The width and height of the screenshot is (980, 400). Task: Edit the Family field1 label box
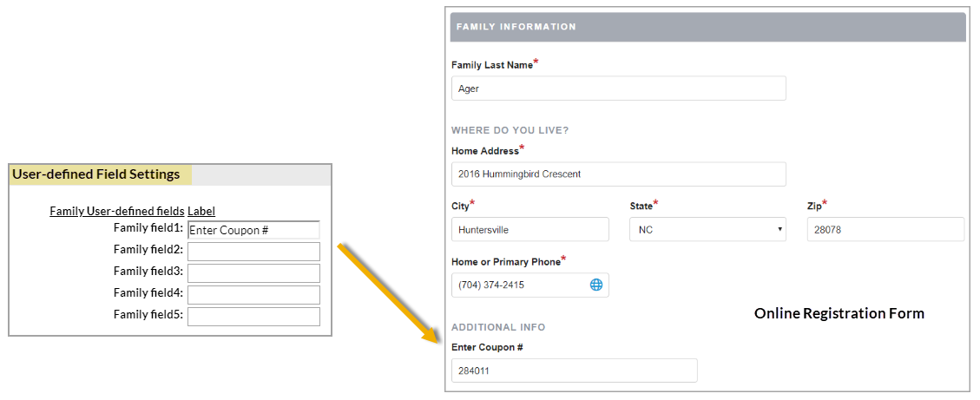tap(253, 230)
